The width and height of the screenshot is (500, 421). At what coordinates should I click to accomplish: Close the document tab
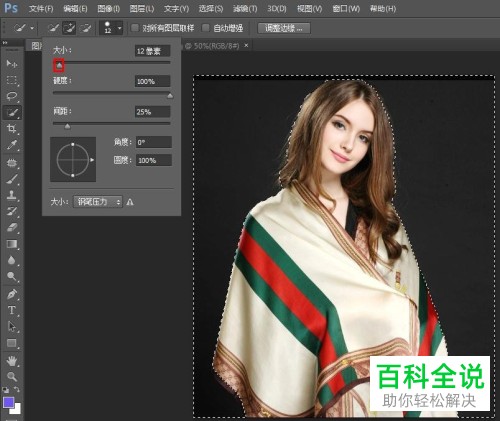coord(246,45)
